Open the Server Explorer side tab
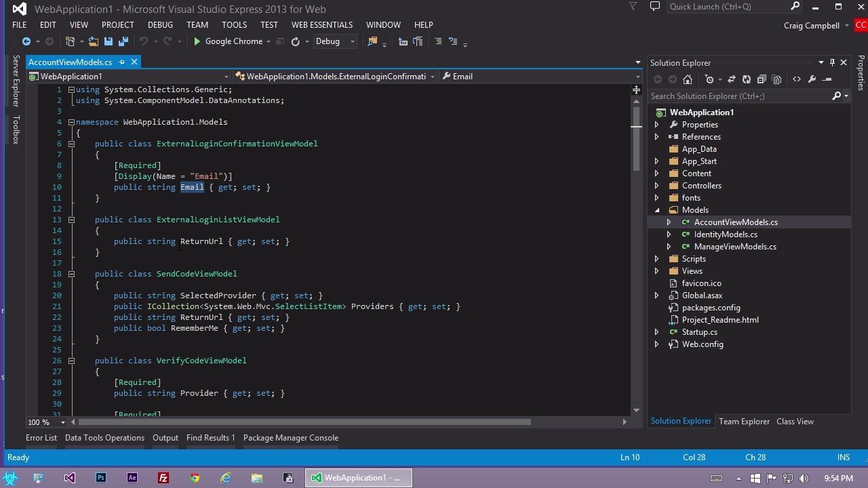This screenshot has height=488, width=868. [x=16, y=81]
